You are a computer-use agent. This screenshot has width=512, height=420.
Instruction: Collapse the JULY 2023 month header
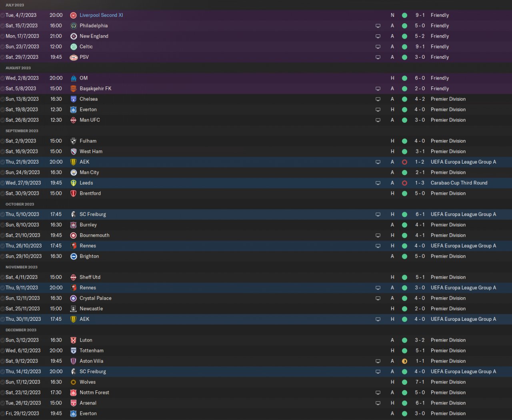click(x=15, y=5)
